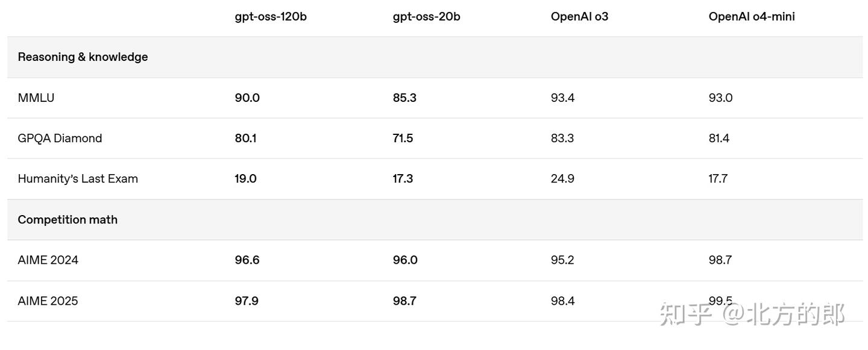
Task: Select OpenAI o4-mini's GPQA Diamond score 81.4
Action: (719, 139)
